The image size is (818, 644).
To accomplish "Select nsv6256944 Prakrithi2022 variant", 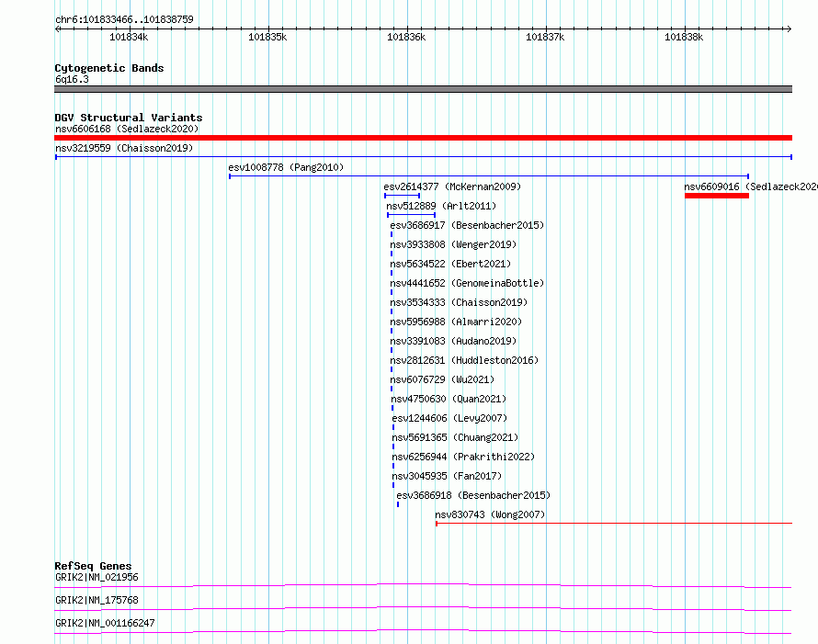I will pos(463,457).
